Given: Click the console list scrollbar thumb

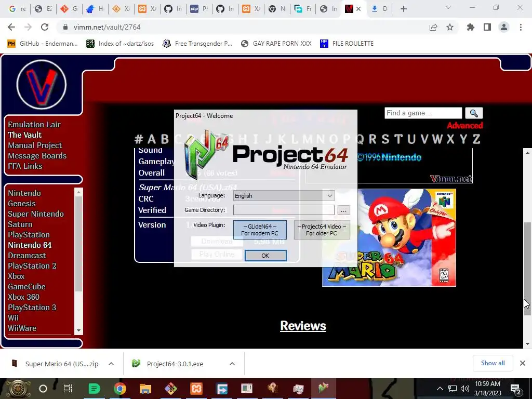Looking at the screenshot, I should [79, 244].
